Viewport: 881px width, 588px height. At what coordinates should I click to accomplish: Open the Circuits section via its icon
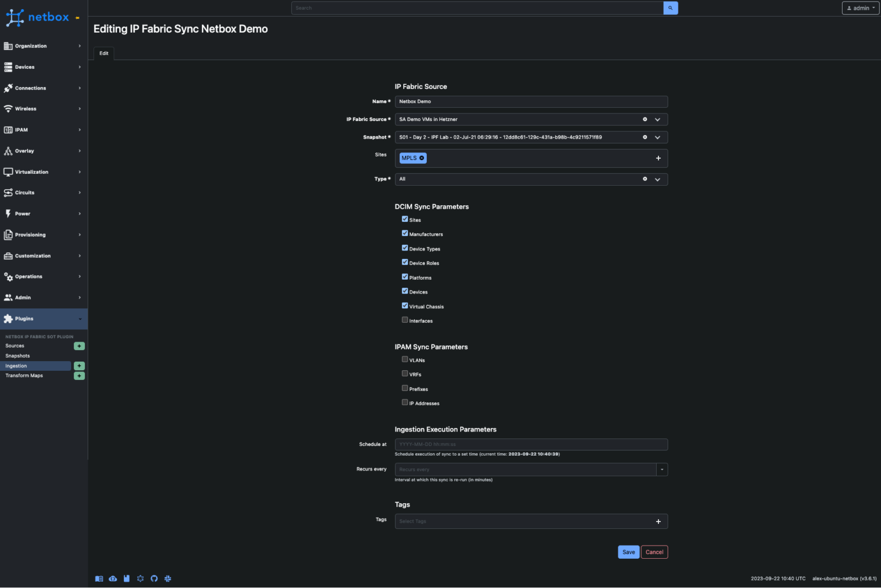[x=9, y=193]
